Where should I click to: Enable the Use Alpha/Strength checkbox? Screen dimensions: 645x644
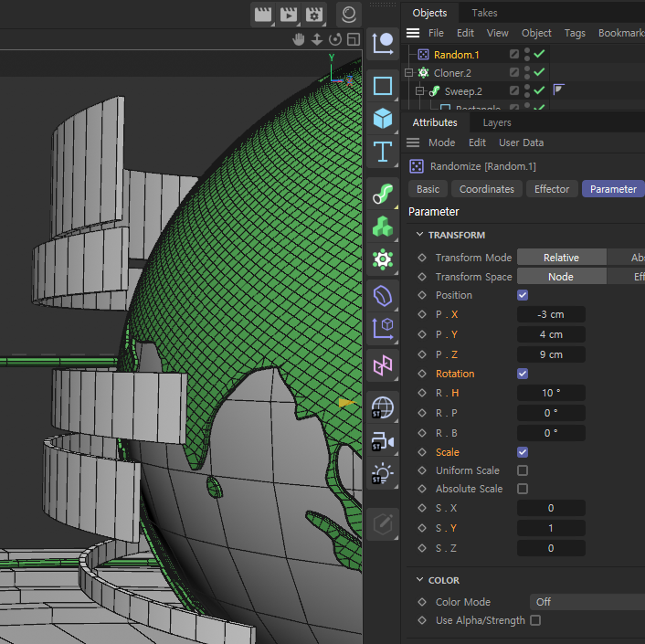pyautogui.click(x=535, y=620)
